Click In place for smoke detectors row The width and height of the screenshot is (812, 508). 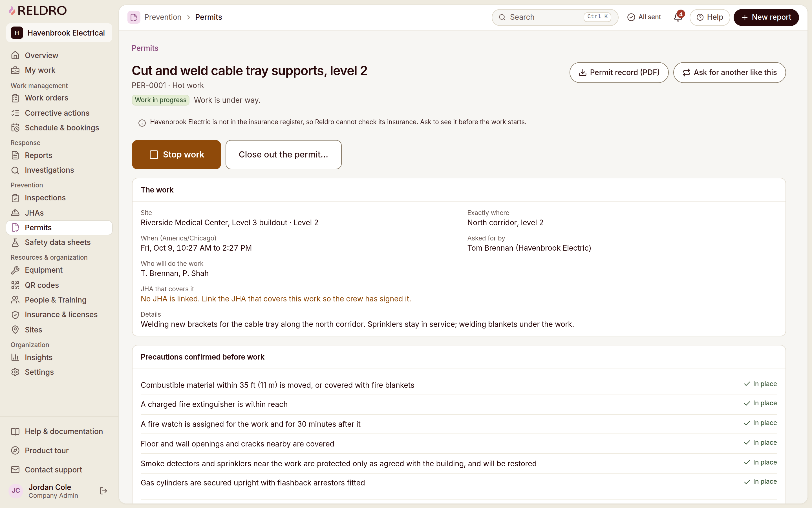pos(760,463)
